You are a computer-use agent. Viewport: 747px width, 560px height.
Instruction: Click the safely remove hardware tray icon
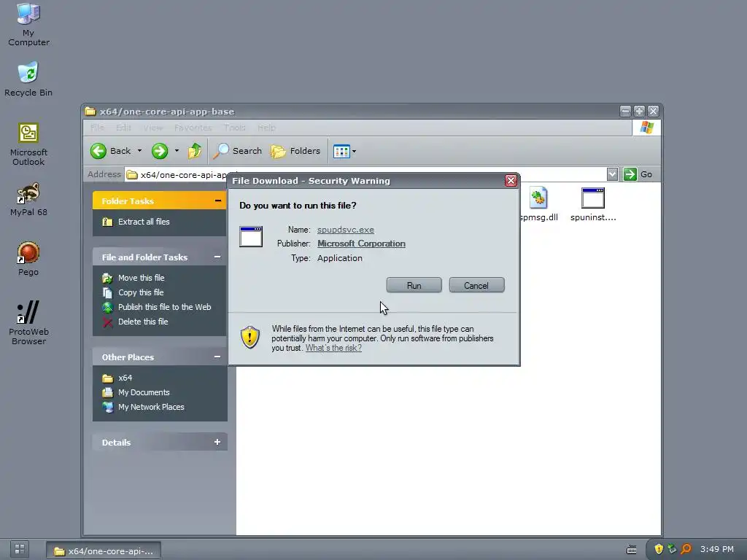point(672,549)
